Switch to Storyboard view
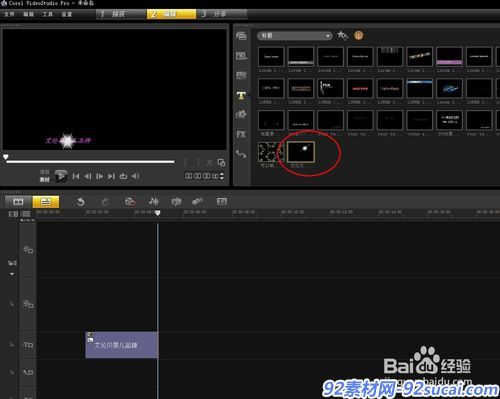500x399 pixels. pyautogui.click(x=18, y=202)
